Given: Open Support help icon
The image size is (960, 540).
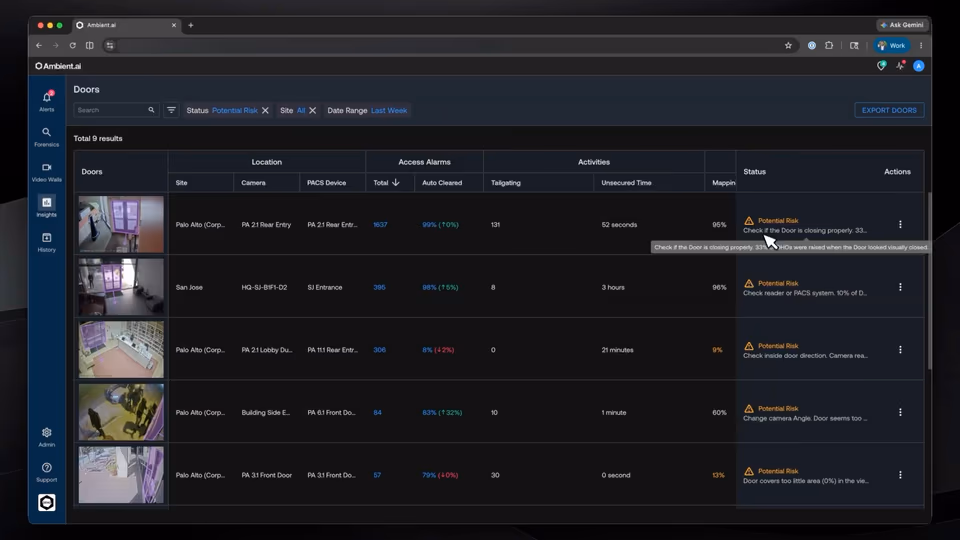Looking at the screenshot, I should [x=47, y=472].
